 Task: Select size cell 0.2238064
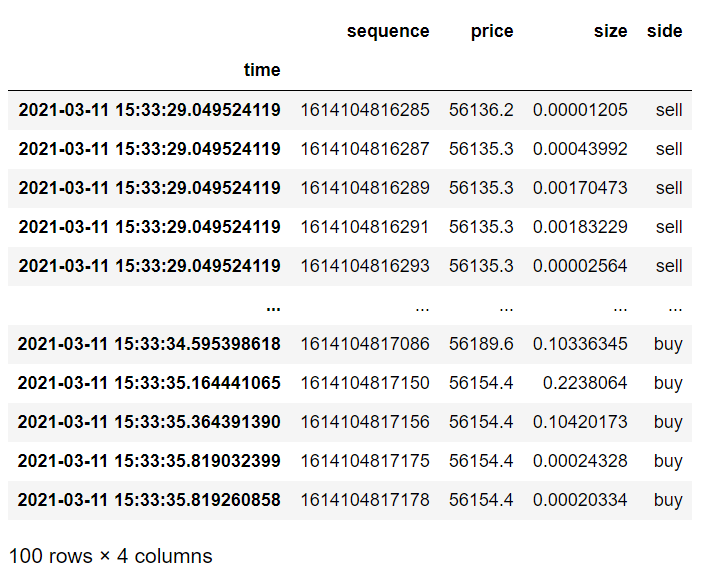click(x=585, y=383)
